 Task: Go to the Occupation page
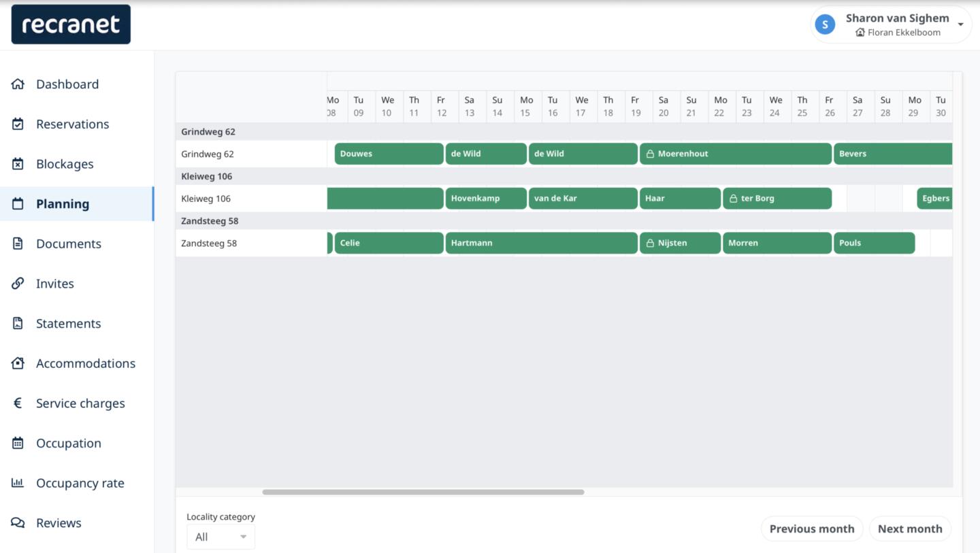click(68, 443)
